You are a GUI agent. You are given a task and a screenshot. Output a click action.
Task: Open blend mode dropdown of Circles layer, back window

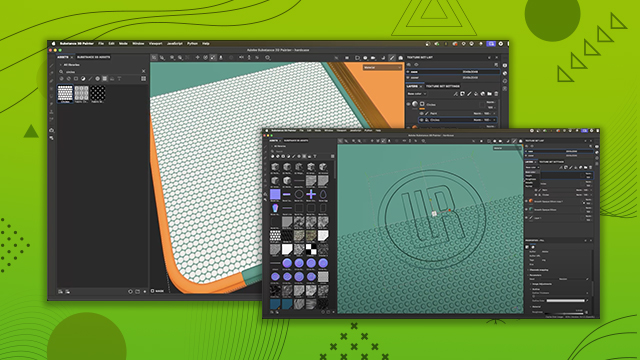point(491,102)
